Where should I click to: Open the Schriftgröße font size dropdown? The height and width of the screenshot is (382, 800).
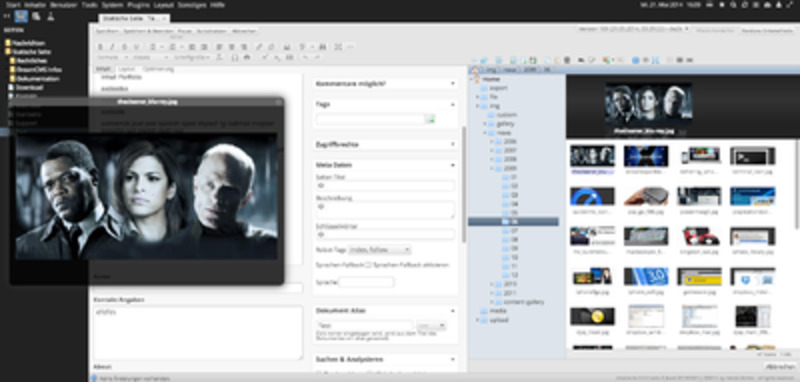click(x=192, y=57)
